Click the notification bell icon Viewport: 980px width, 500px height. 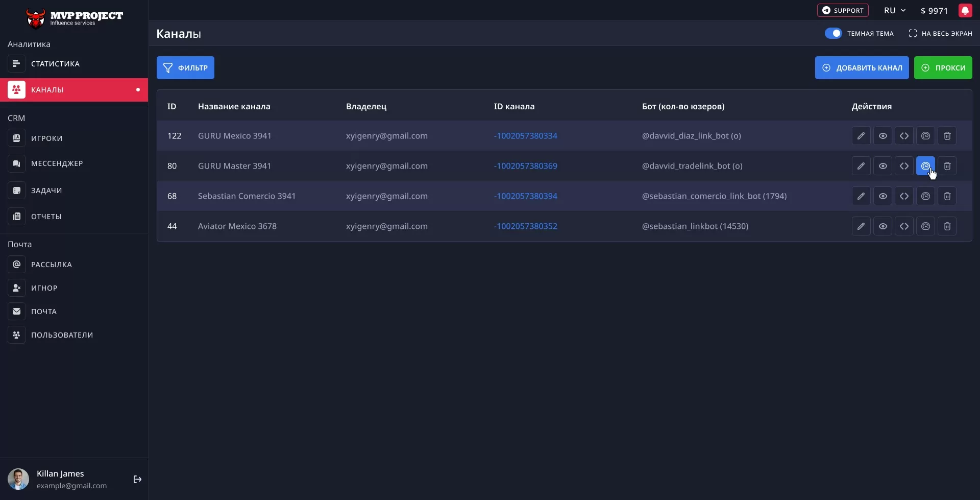[x=965, y=11]
